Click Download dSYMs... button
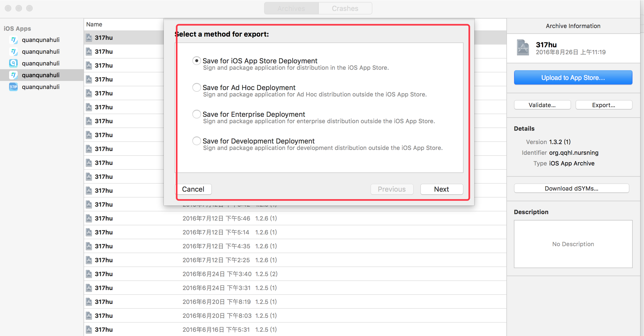The height and width of the screenshot is (336, 644). (572, 188)
